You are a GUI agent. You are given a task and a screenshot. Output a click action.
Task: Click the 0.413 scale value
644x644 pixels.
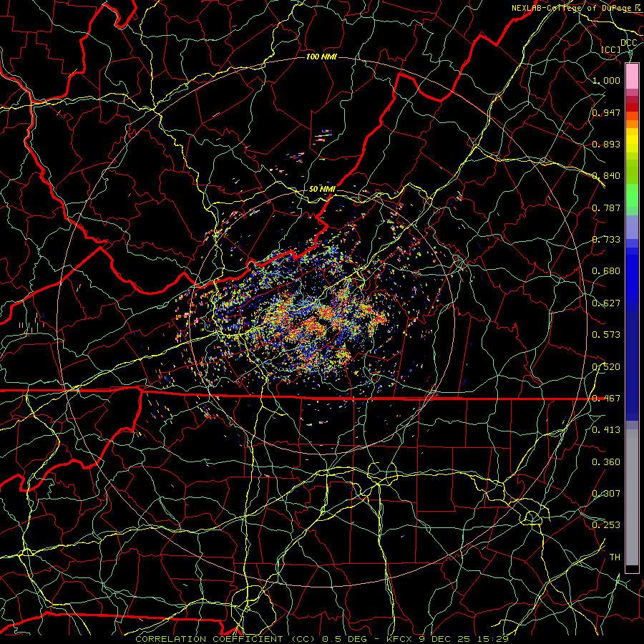click(606, 430)
